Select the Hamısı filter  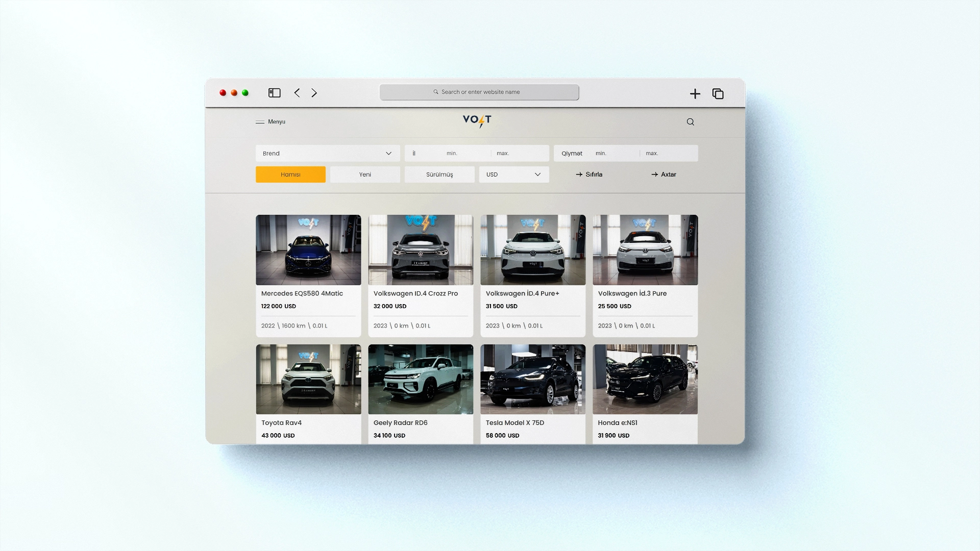coord(290,174)
